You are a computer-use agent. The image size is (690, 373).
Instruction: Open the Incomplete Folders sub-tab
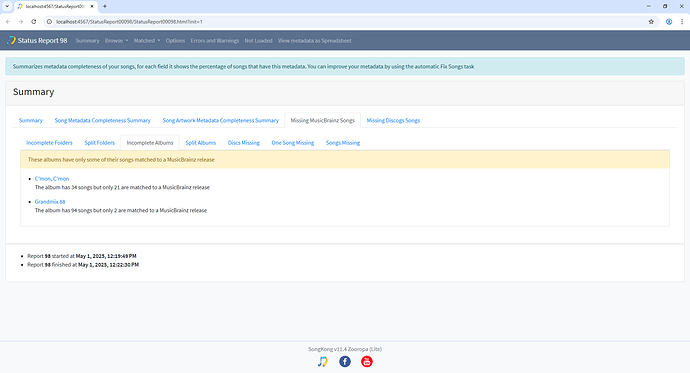[x=49, y=143]
